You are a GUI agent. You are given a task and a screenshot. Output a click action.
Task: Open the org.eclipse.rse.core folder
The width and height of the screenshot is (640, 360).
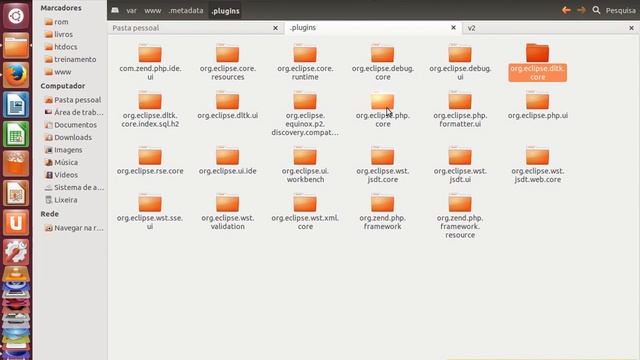[x=150, y=160]
